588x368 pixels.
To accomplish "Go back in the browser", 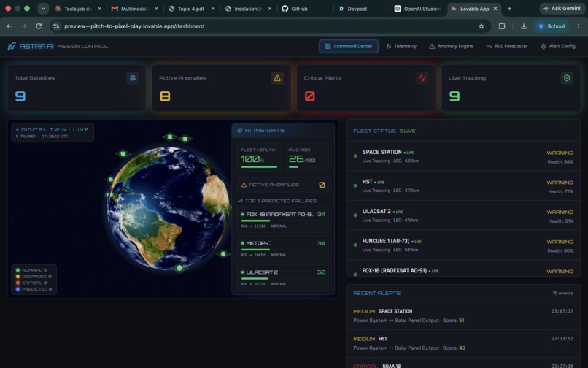I will [9, 26].
